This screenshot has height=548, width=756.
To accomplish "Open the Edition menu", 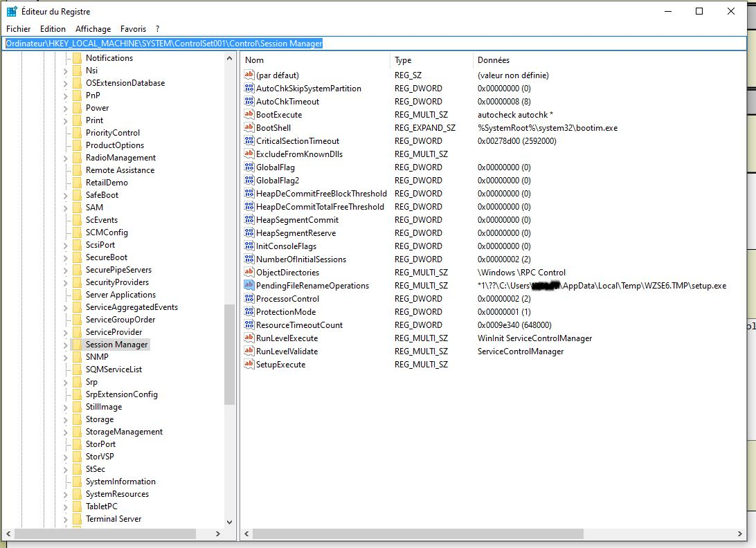I will click(53, 29).
